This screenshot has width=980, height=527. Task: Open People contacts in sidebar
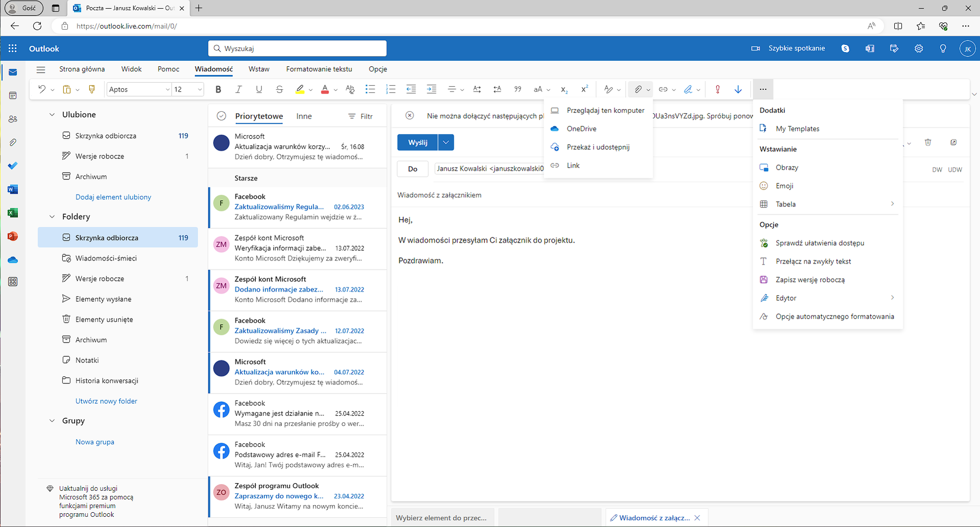[x=13, y=119]
